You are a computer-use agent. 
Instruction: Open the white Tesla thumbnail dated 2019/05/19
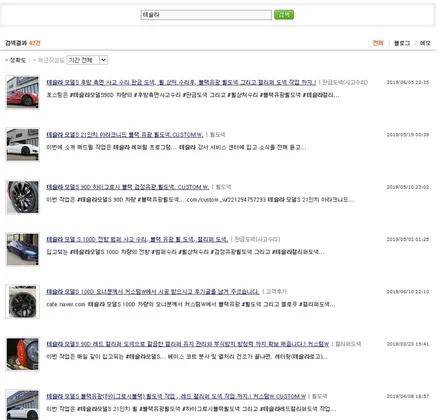(x=22, y=144)
